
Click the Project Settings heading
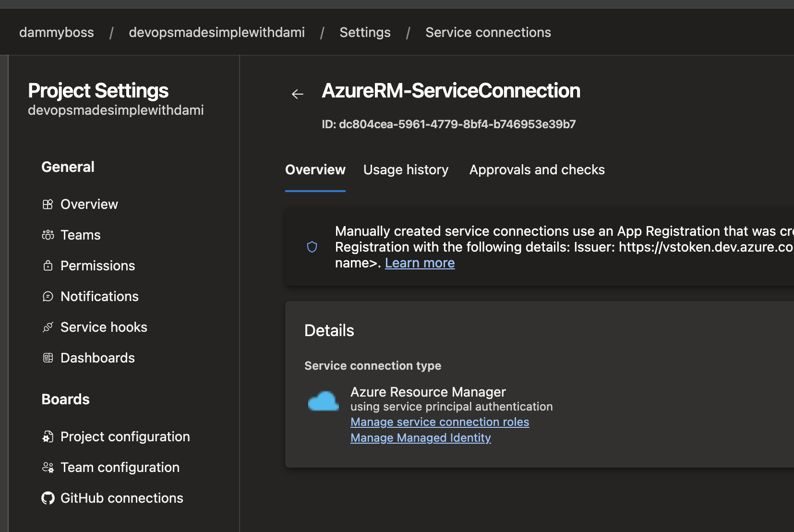coord(98,91)
